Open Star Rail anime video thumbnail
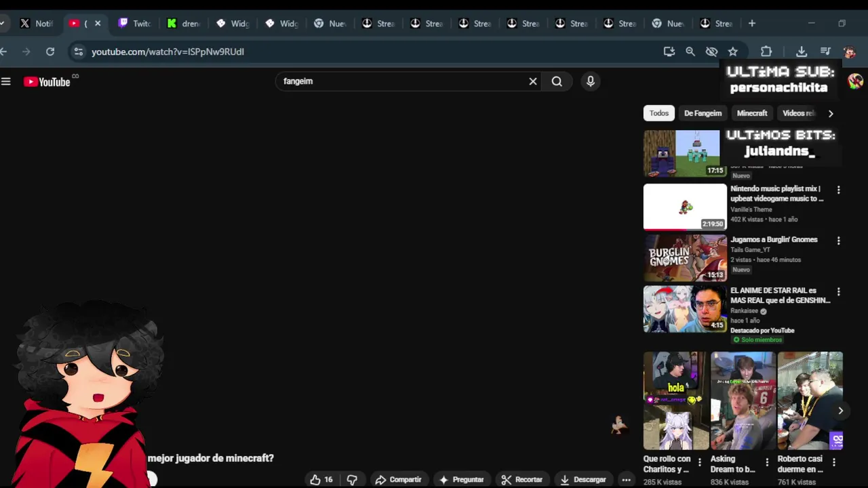 pos(685,308)
